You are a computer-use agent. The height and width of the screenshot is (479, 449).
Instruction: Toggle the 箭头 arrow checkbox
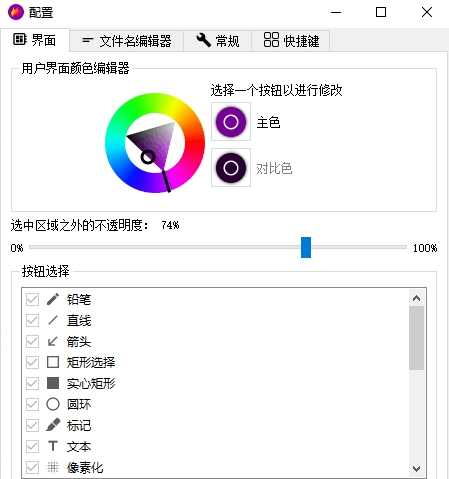coord(32,341)
